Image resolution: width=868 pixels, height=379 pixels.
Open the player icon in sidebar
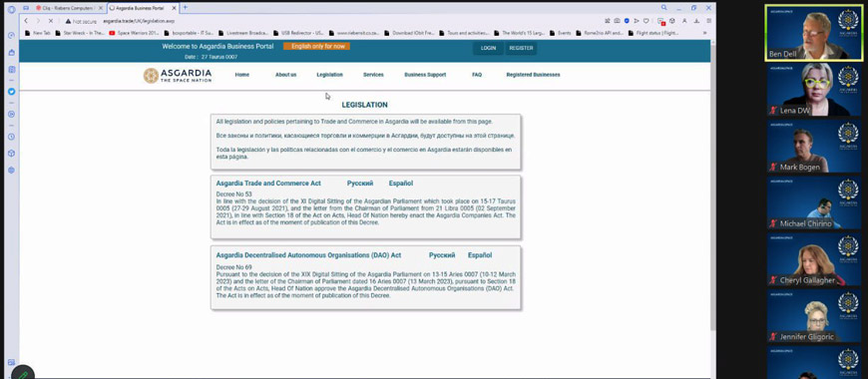pyautogui.click(x=11, y=114)
